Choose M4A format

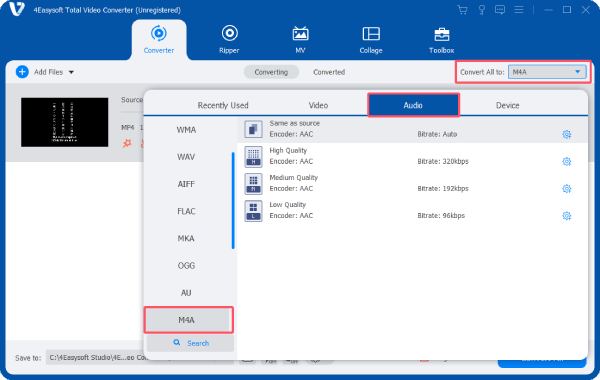click(188, 320)
